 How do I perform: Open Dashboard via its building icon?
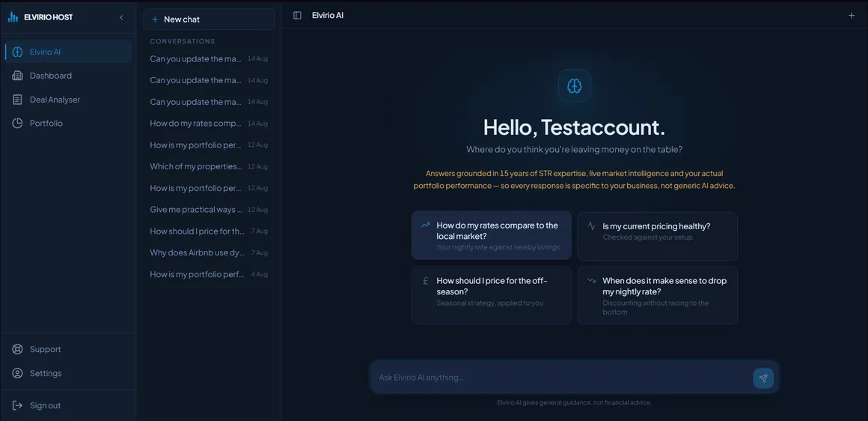[17, 76]
